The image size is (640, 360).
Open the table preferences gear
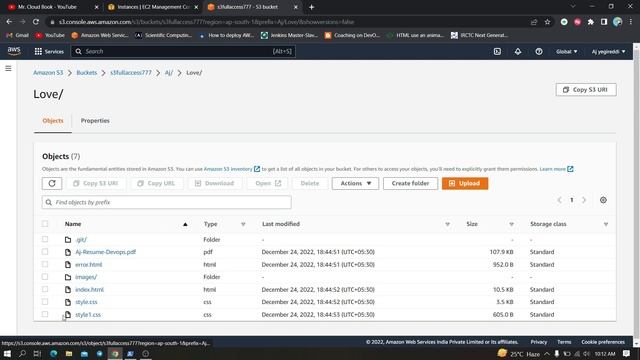point(603,200)
